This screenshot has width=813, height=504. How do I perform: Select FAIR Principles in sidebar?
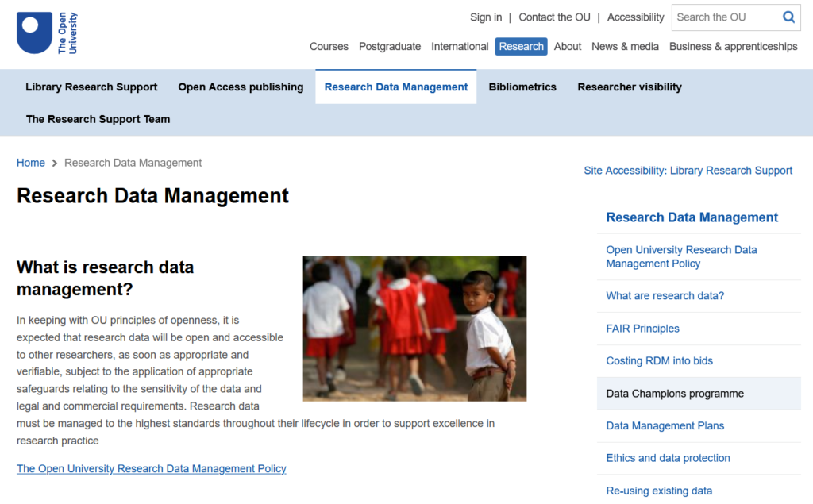click(642, 329)
